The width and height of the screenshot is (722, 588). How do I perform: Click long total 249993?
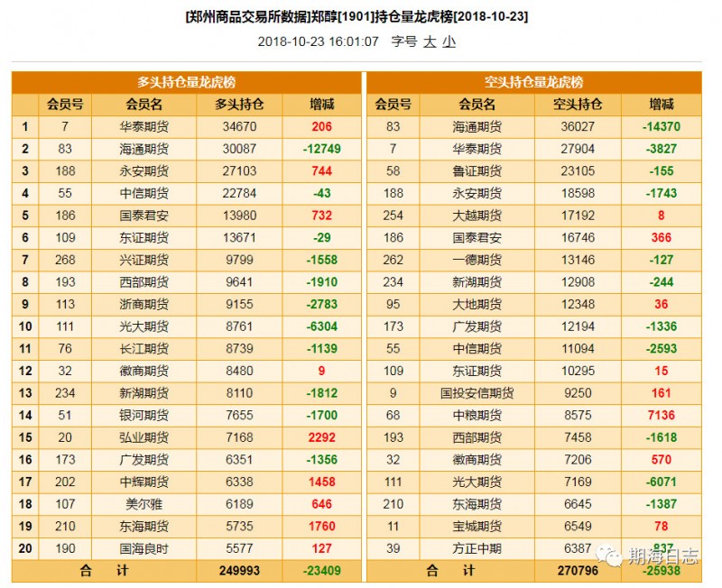239,571
